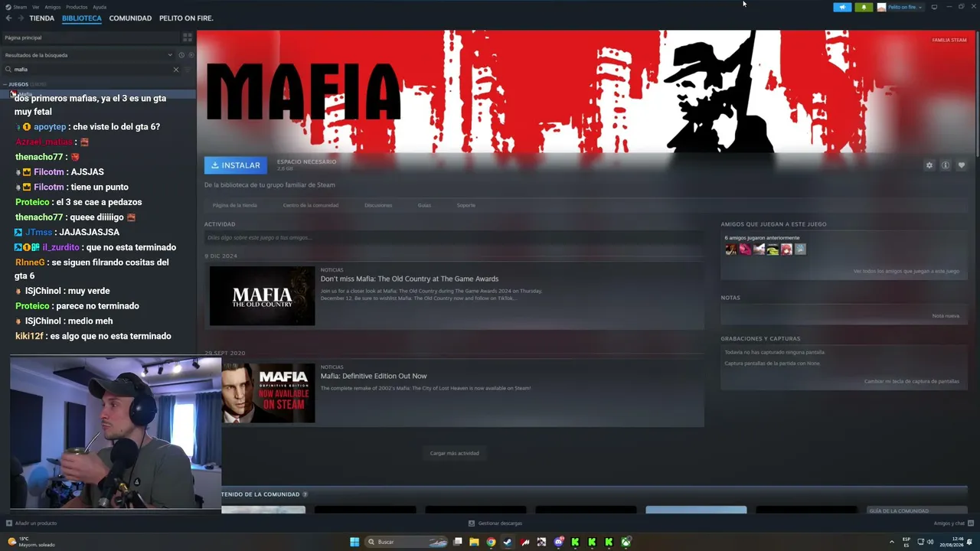Viewport: 980px width, 551px height.
Task: Click the activity comment input field
Action: (x=453, y=238)
